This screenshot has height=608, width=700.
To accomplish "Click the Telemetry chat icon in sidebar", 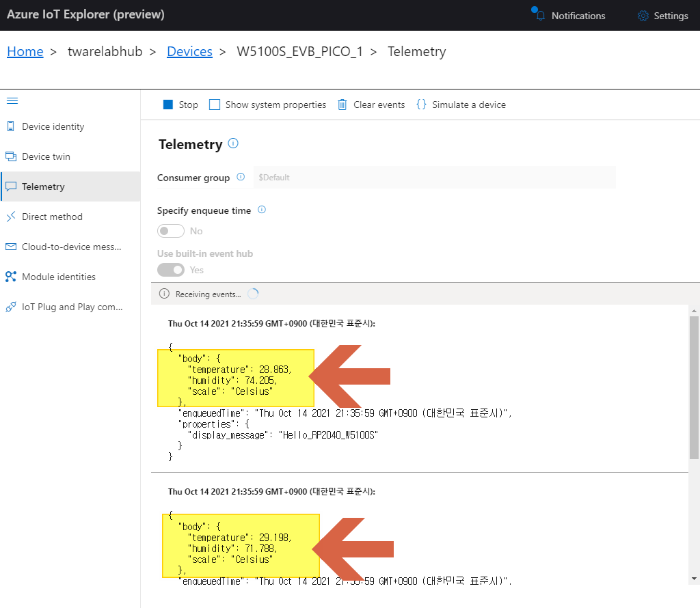I will 11,186.
